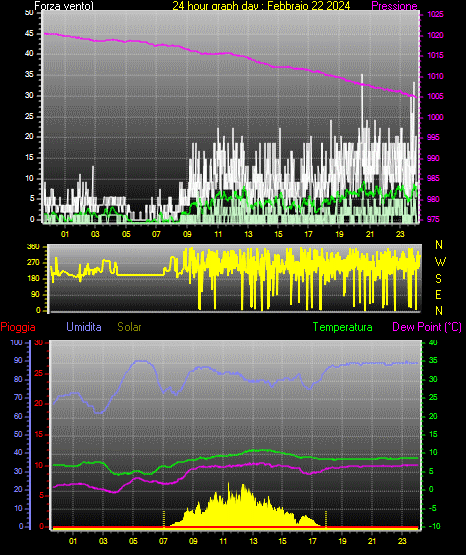This screenshot has width=466, height=555.
Task: Click the Pioggia legend label
Action: (18, 327)
